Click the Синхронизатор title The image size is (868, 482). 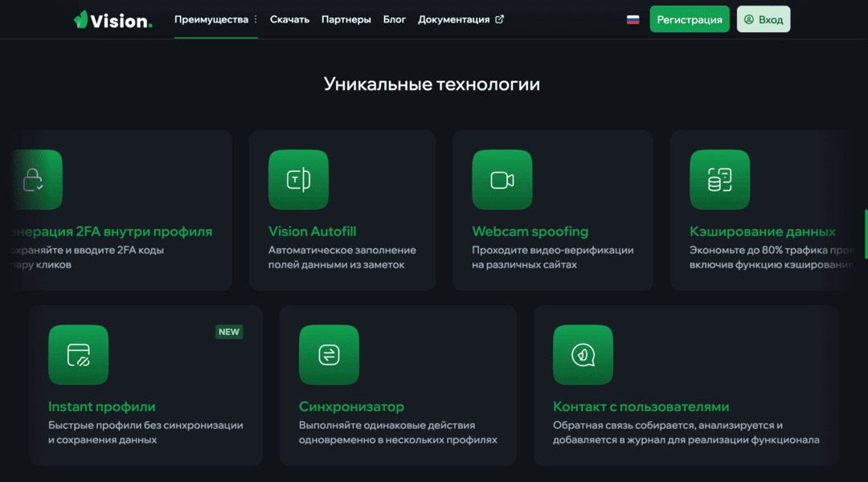click(351, 406)
